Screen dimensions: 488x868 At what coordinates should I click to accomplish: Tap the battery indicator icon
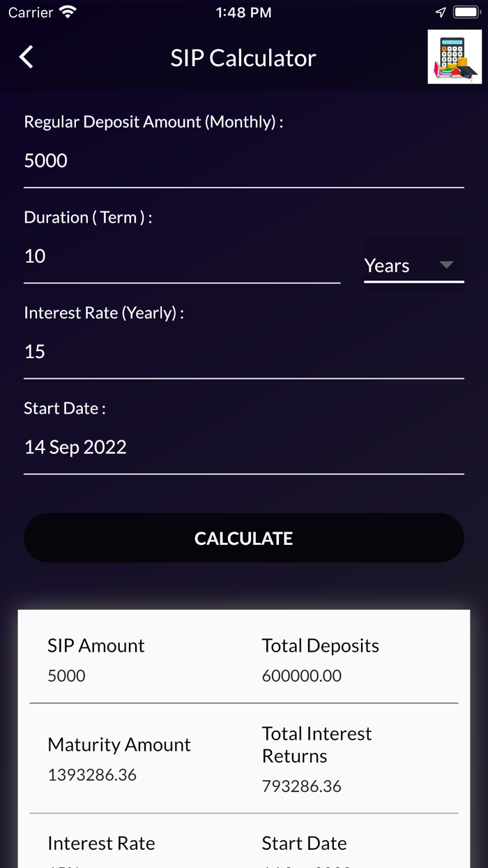point(466,13)
